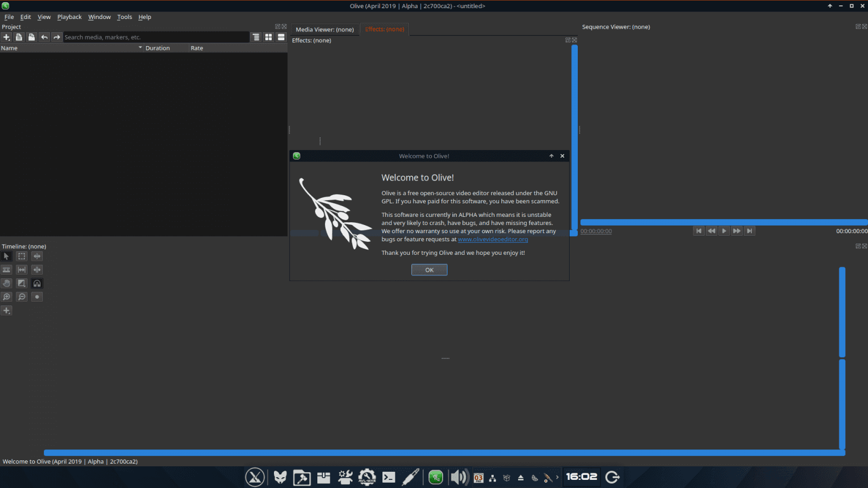Screen dimensions: 868x488
Task: Select the Transition tool
Action: (21, 283)
